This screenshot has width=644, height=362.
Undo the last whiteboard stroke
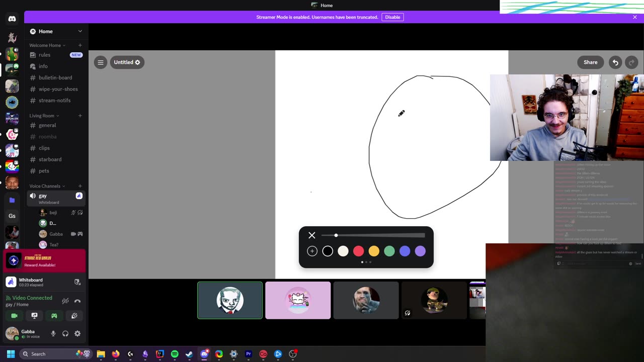point(615,62)
